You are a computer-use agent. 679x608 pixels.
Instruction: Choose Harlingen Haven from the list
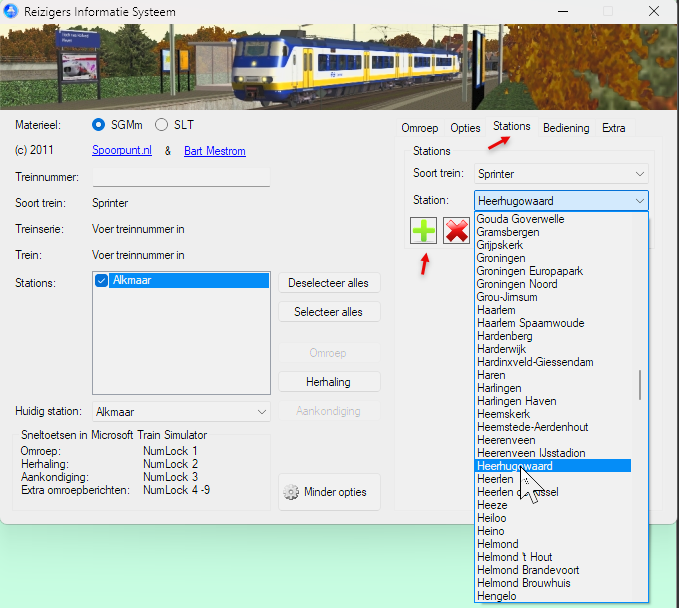click(553, 401)
